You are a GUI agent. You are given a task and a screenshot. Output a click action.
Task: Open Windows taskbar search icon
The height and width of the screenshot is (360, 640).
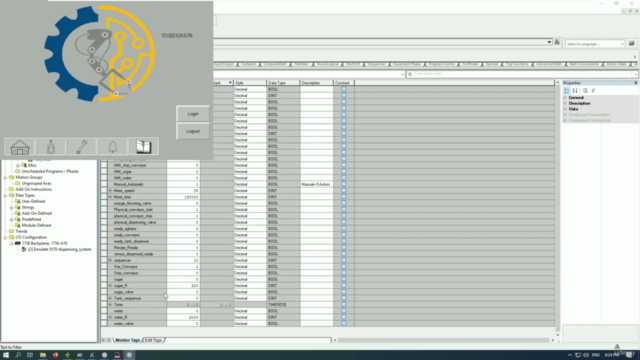[18, 355]
